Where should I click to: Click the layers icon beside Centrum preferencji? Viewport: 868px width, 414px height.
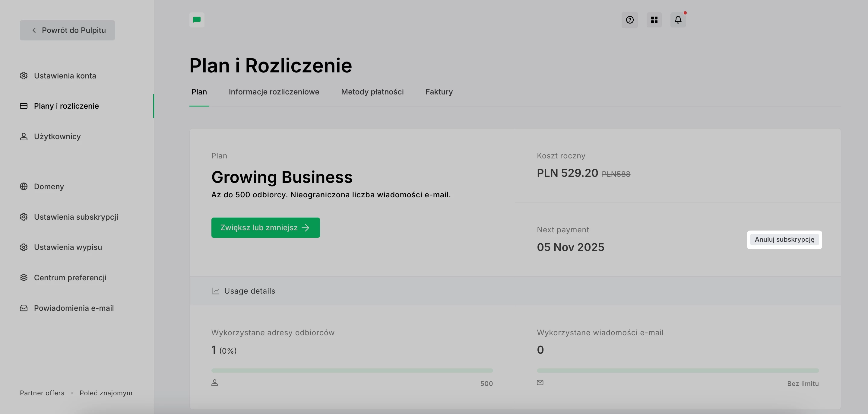pos(24,278)
